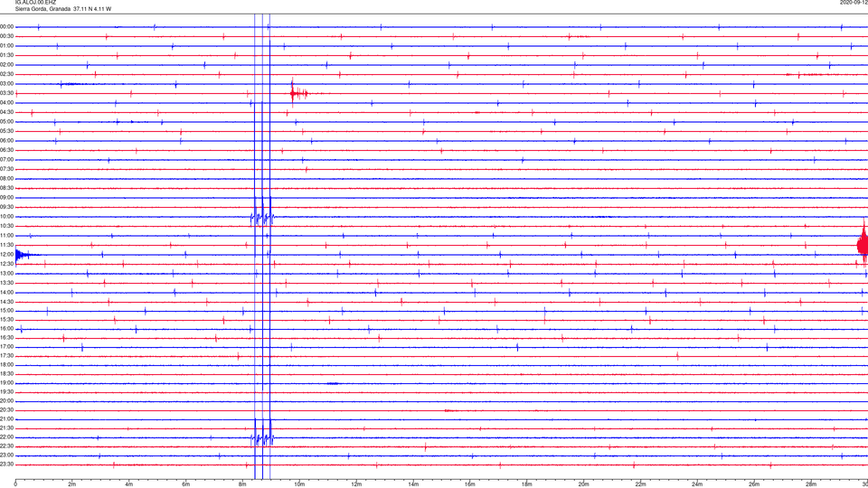This screenshot has height=488, width=868.
Task: Select the 22:00 trace time label
Action: tap(7, 437)
